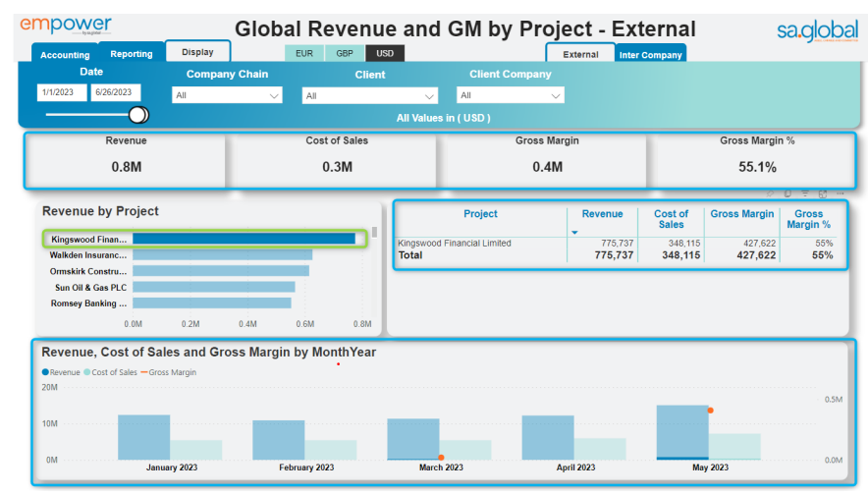Click the sa.global logo
The image size is (868, 495).
coord(817,31)
